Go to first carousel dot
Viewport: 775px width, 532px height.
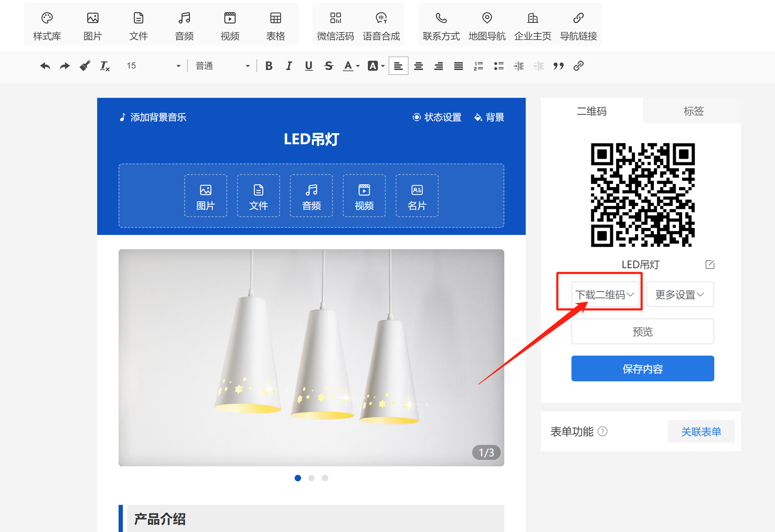click(x=298, y=478)
